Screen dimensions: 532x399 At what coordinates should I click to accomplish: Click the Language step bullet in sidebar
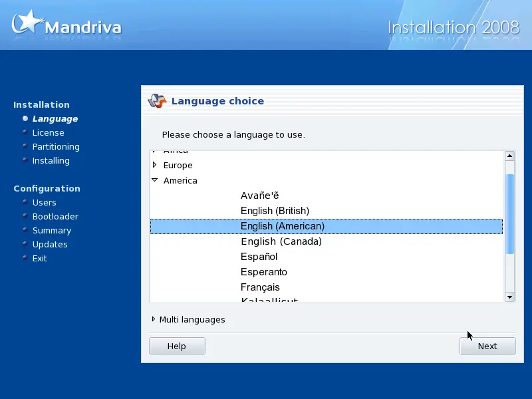[25, 118]
